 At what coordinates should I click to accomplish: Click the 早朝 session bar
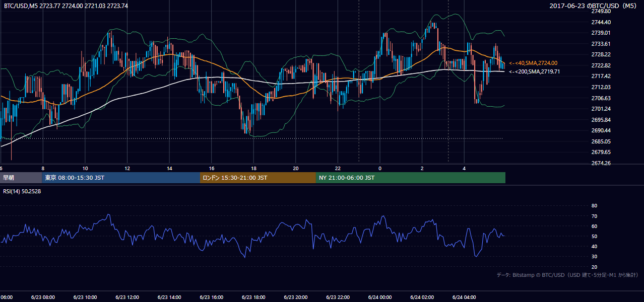coord(21,178)
